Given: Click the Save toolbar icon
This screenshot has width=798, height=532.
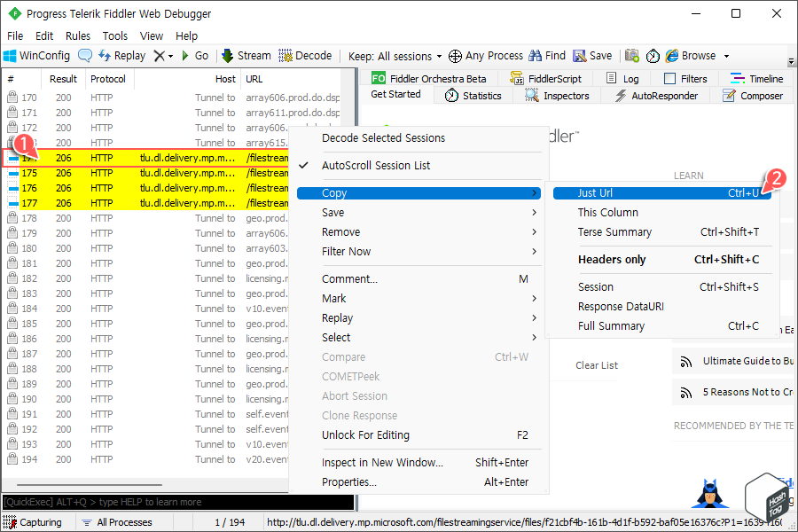Looking at the screenshot, I should 579,56.
